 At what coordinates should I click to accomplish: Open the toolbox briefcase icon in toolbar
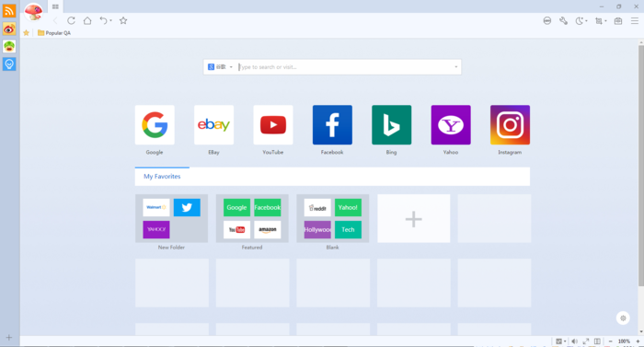pyautogui.click(x=617, y=21)
